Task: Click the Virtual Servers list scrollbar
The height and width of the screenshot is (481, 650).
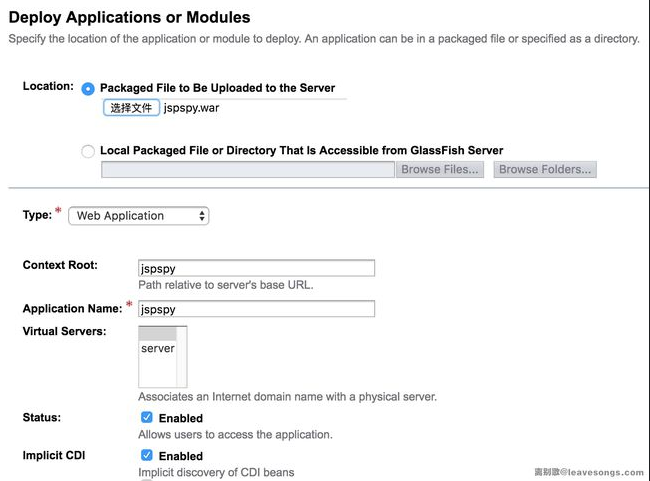Action: coord(182,357)
